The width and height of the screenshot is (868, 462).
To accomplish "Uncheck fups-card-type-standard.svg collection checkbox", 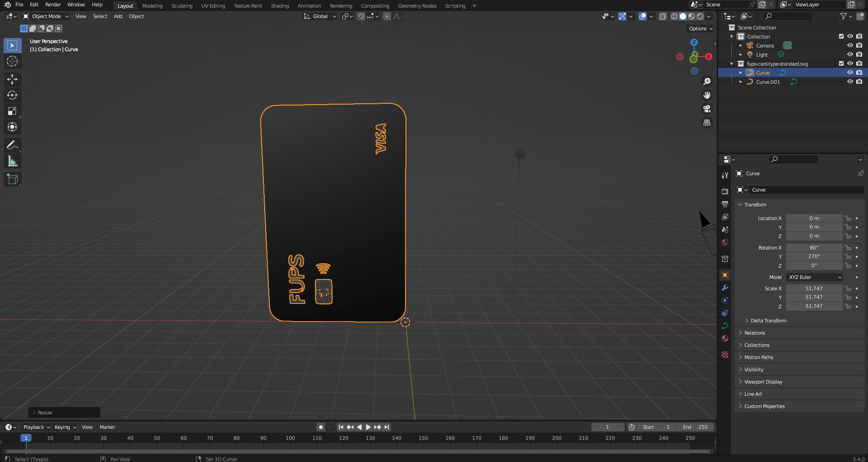I will [x=841, y=63].
